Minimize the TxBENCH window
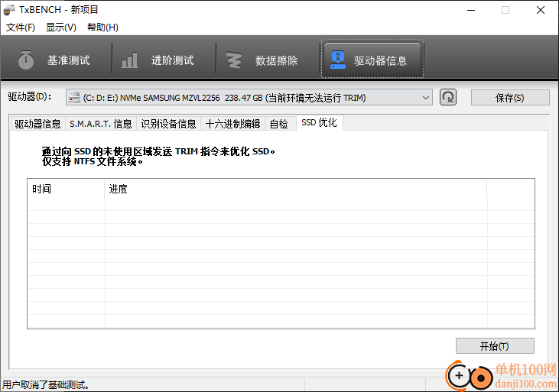The width and height of the screenshot is (559, 392). pyautogui.click(x=471, y=10)
